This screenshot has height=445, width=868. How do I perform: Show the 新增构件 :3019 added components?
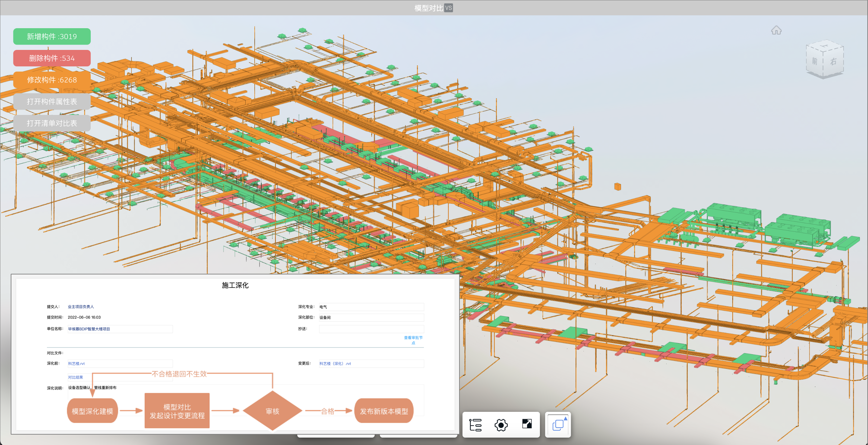52,37
